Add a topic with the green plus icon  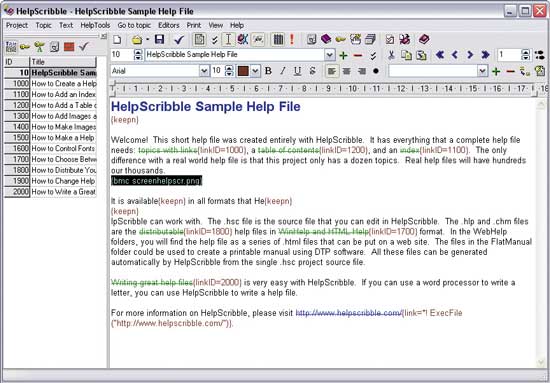point(343,55)
